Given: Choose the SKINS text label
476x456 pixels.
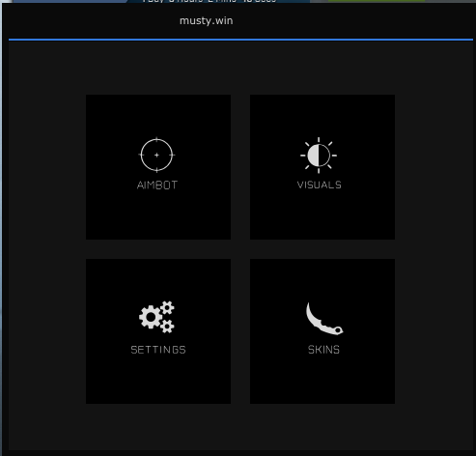Looking at the screenshot, I should 323,350.
